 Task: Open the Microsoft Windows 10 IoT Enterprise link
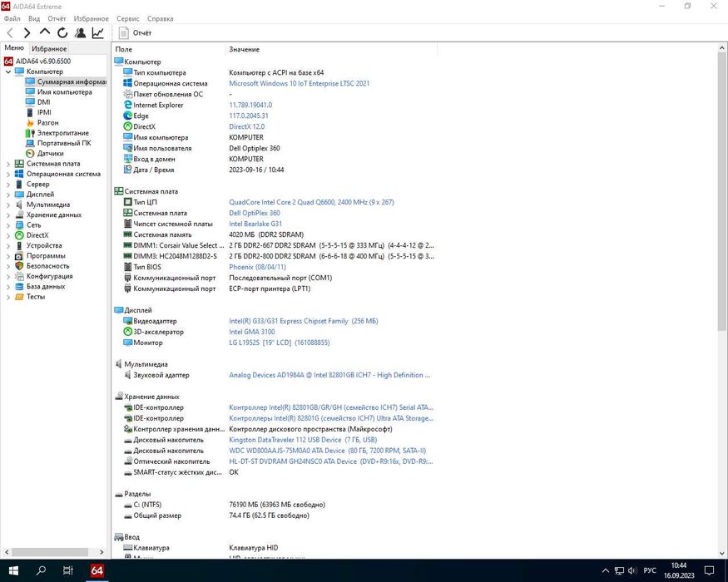[299, 83]
